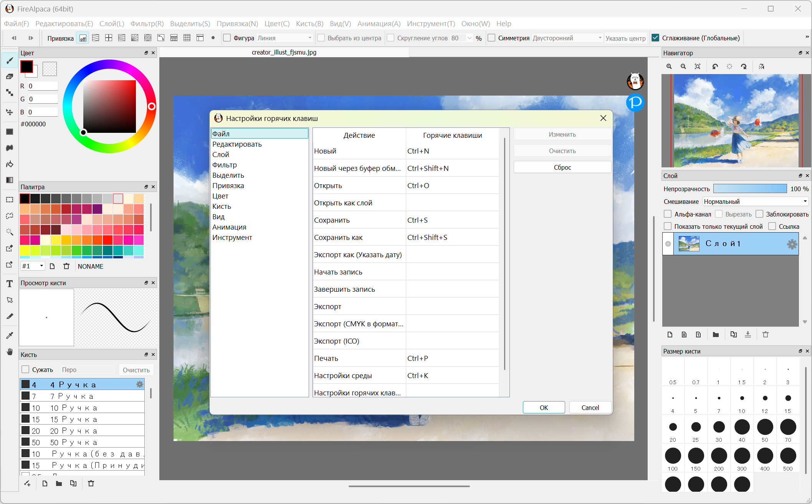Adjust the Непрозрачность opacity slider

point(750,189)
